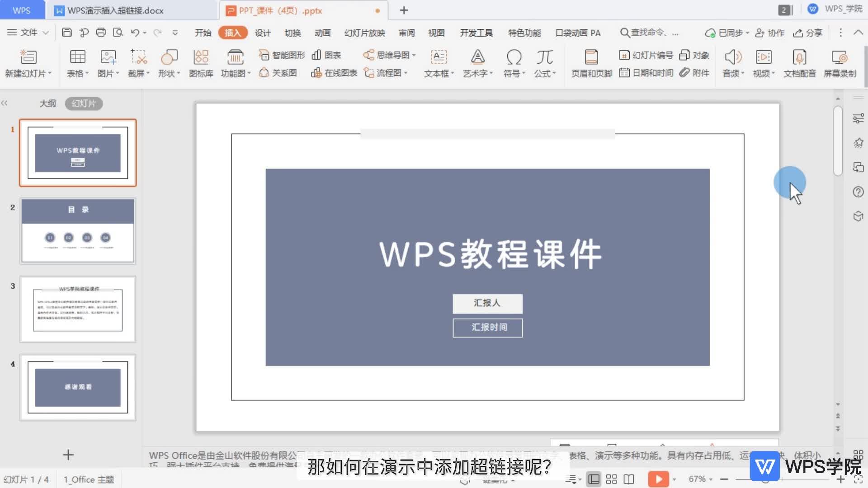The image size is (868, 488).
Task: Insert a table via 表格 icon
Action: pyautogui.click(x=77, y=57)
